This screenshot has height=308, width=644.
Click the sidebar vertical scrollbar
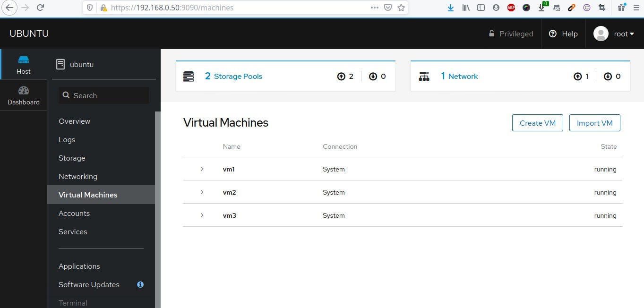(x=158, y=210)
